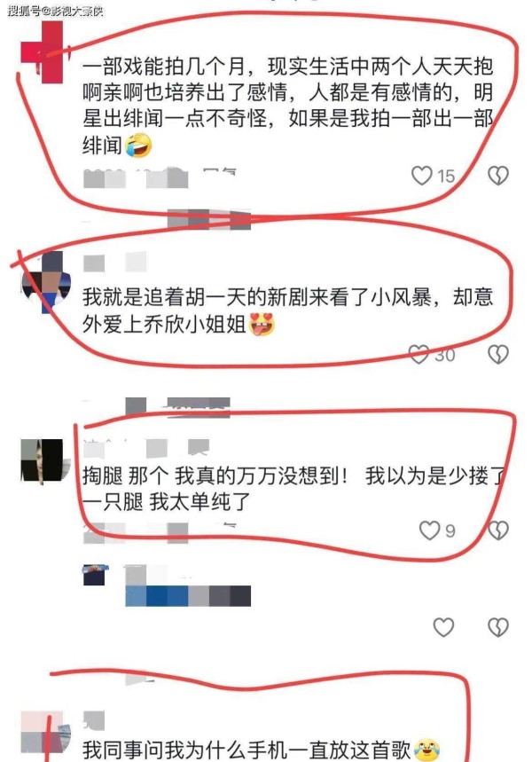Tap blurred username above 掏腿 comment
Image resolution: width=532 pixels, height=762 pixels.
pyautogui.click(x=145, y=448)
